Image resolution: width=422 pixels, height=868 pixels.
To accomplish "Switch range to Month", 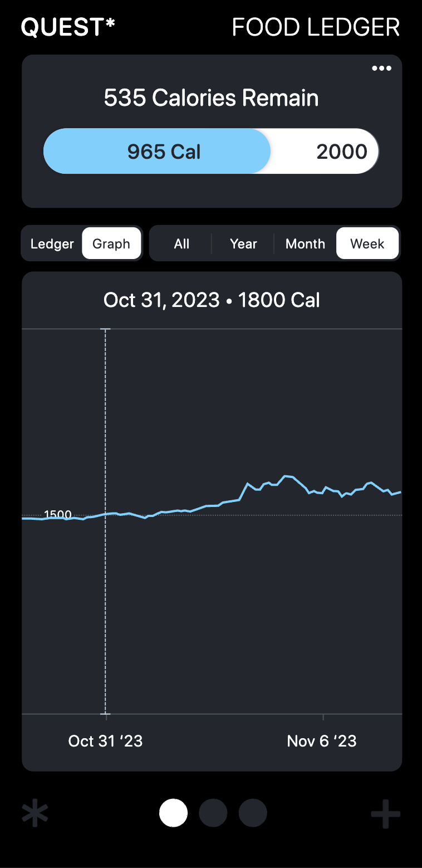I will pyautogui.click(x=305, y=244).
